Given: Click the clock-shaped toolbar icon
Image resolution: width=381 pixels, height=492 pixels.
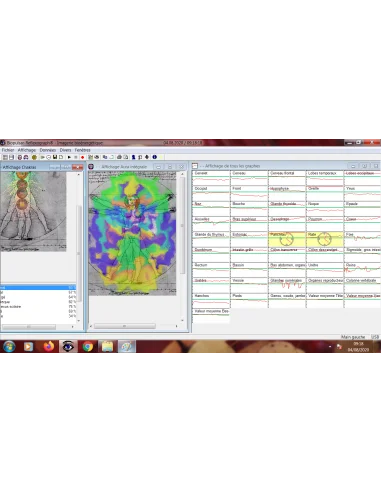Looking at the screenshot, I should point(49,157).
